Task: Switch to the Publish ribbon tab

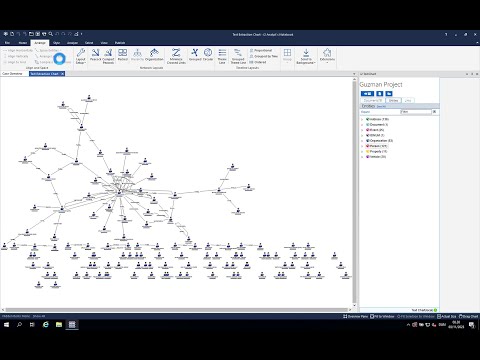Action: coord(120,43)
